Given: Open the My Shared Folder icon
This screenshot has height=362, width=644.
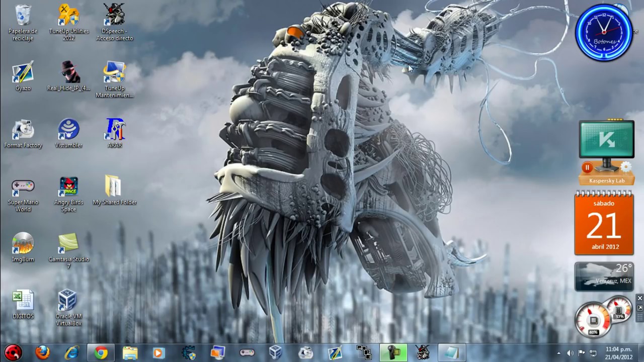Looking at the screenshot, I should coord(115,190).
